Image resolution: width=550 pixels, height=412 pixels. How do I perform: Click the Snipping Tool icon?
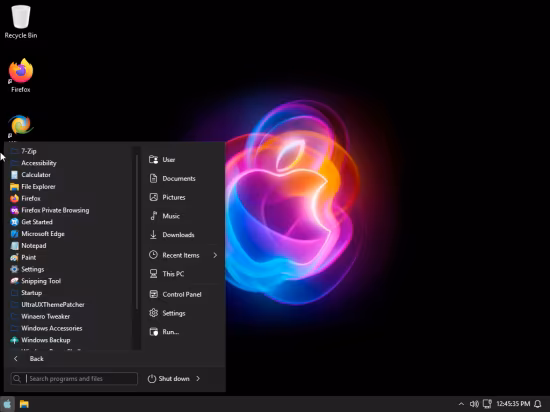14,281
